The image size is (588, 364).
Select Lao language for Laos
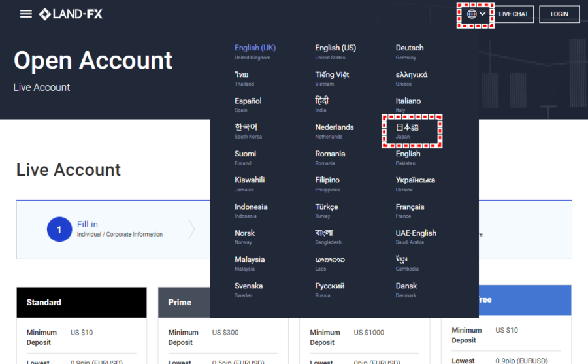(330, 263)
